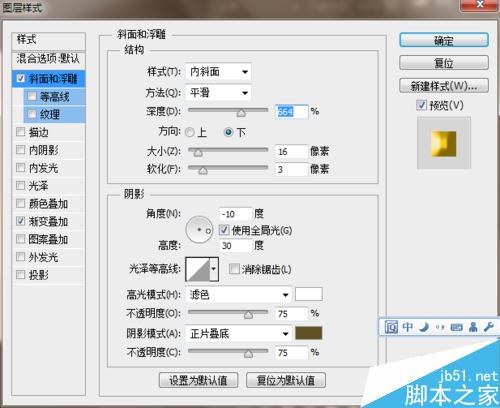Screen dimensions: 500x408
Task: Toggle the 预览 checkbox
Action: click(421, 105)
